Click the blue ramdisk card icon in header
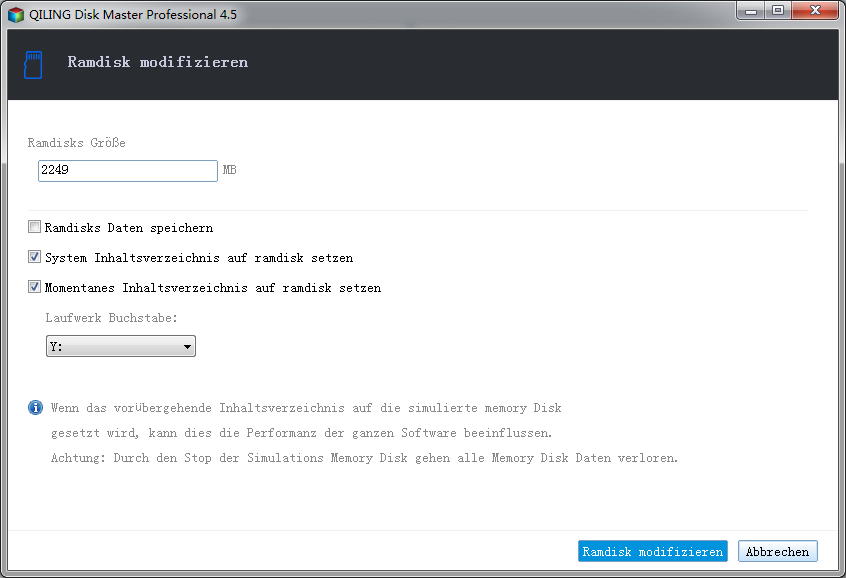Screen dimensions: 846x578 point(33,65)
